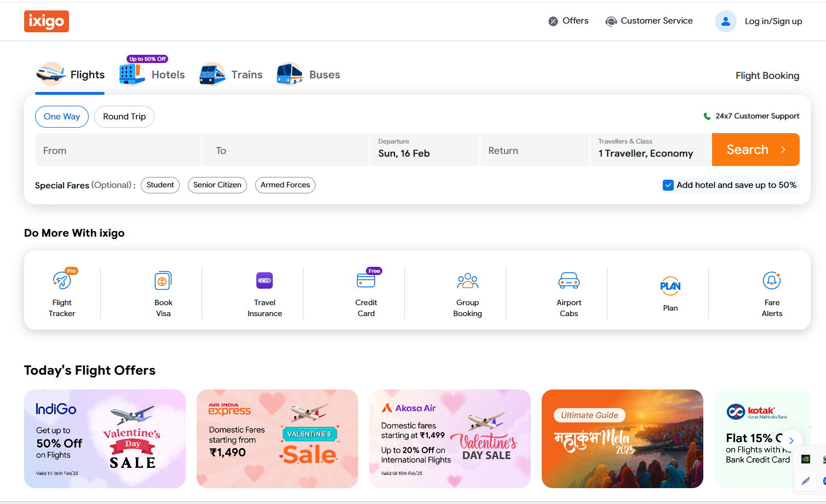This screenshot has height=504, width=826.
Task: Open the Credit Card icon
Action: pyautogui.click(x=366, y=281)
